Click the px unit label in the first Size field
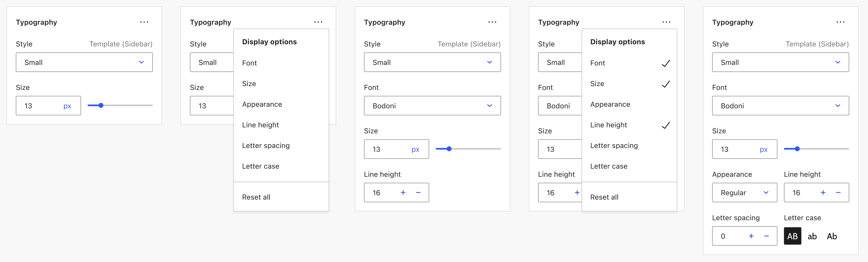This screenshot has height=262, width=868. (67, 106)
